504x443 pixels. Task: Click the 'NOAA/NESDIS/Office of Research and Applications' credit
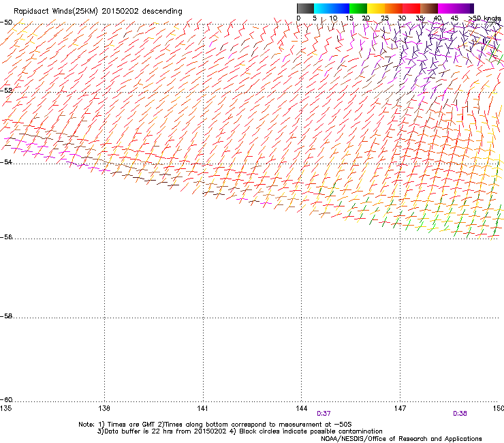click(x=401, y=438)
